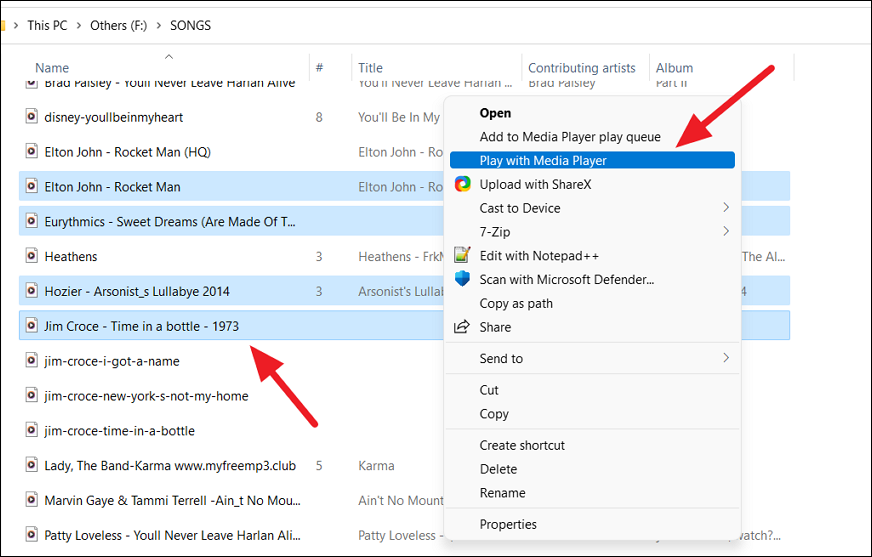
Task: Click track number 8 for disney-youllbeinmyheart
Action: click(319, 117)
